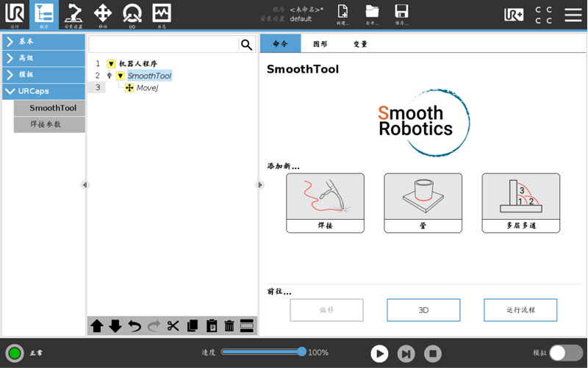Paste the copied program node

(212, 326)
